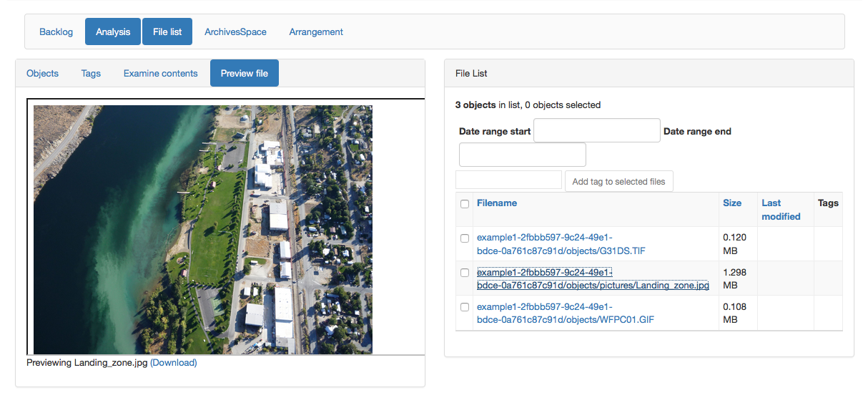Switch to the Tags sub-tab
Viewport: 868px width, 398px height.
(91, 73)
